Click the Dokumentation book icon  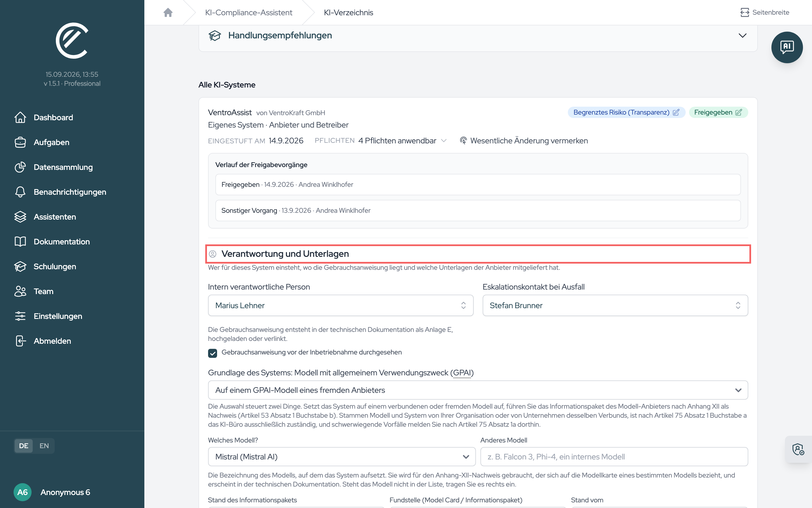coord(20,242)
